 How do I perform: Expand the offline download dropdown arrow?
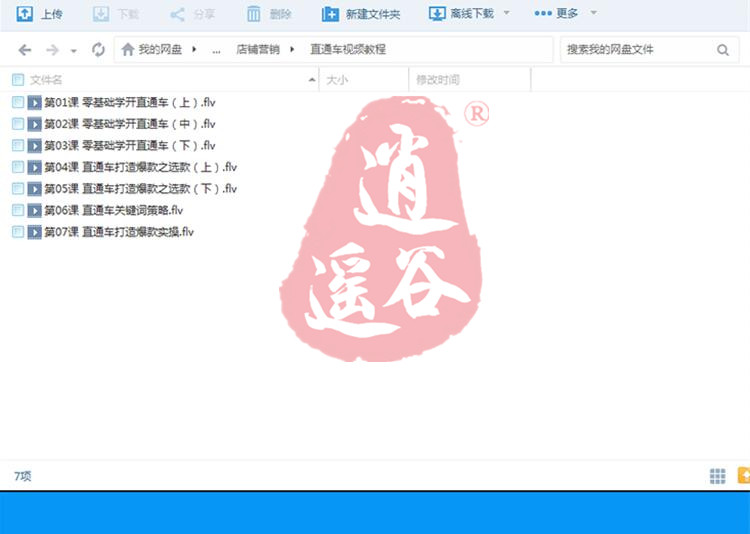(x=507, y=13)
